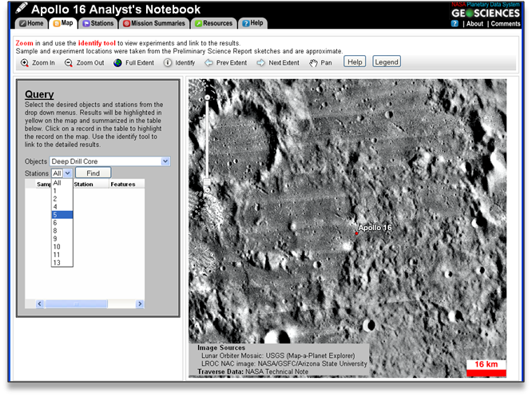Click the pencil logo beside the notebook title
Viewport: 532px width, 397px height.
coord(22,8)
